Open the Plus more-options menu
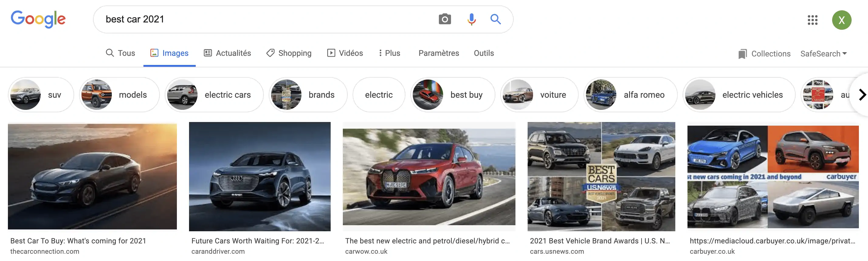The width and height of the screenshot is (868, 261). coord(389,53)
